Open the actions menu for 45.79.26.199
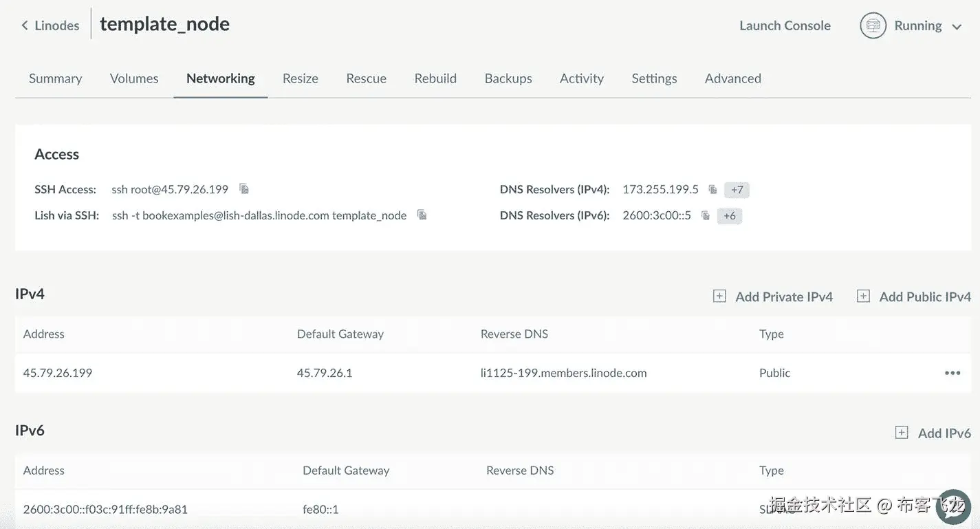Viewport: 980px width, 529px height. 952,373
